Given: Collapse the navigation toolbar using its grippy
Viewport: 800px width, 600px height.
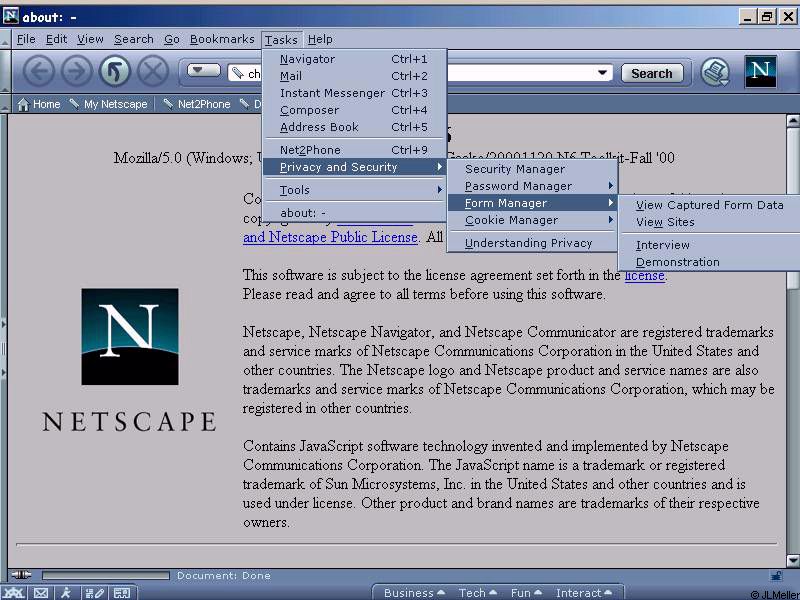Looking at the screenshot, I should [5, 71].
